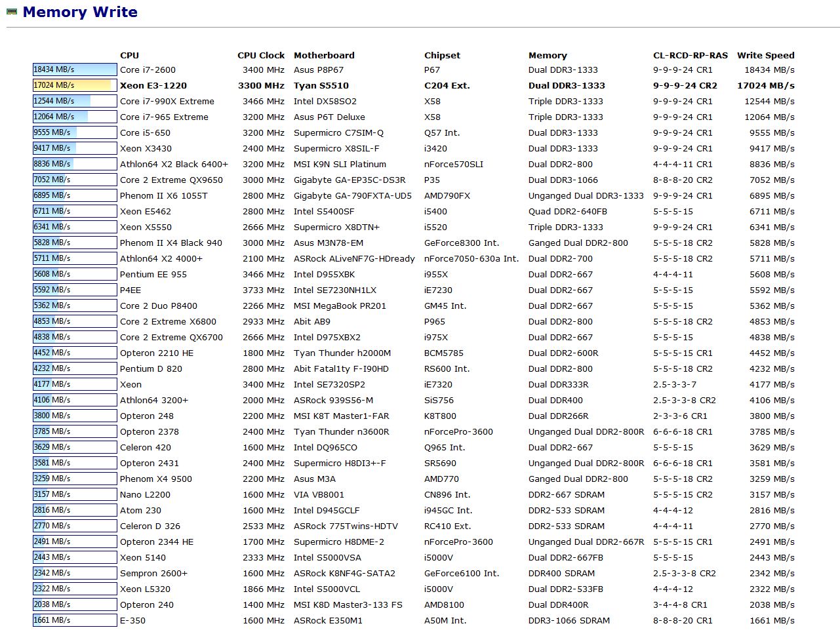The height and width of the screenshot is (632, 840).
Task: Click the Supermicro H8DI3+-F cell
Action: point(340,463)
